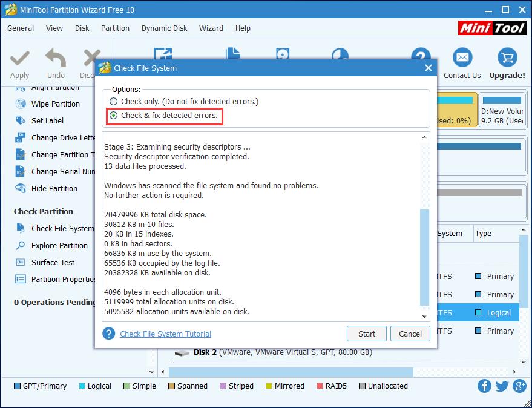Screen dimensions: 532x408
Task: Select D:New Volume partition block
Action: pyautogui.click(x=502, y=110)
